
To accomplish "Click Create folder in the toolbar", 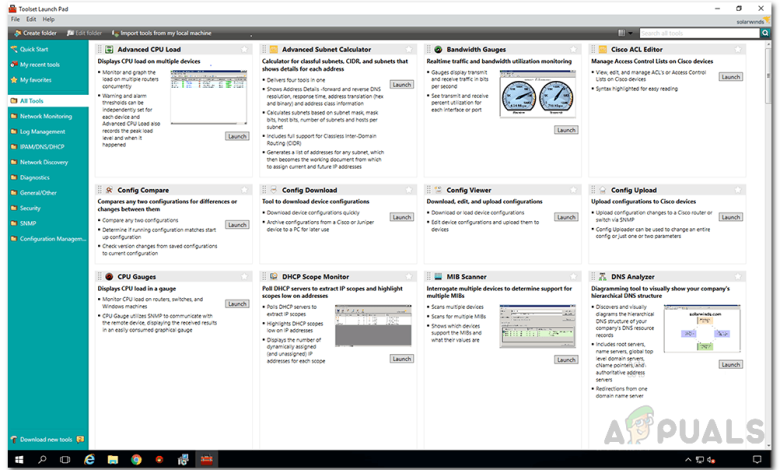I will point(35,33).
